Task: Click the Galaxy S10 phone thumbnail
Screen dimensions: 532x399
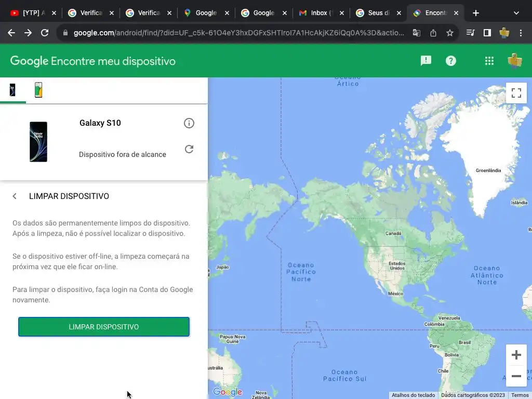Action: coord(38,141)
